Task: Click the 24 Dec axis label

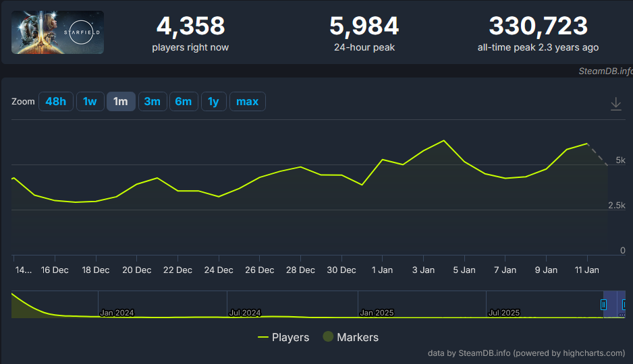Action: point(219,270)
